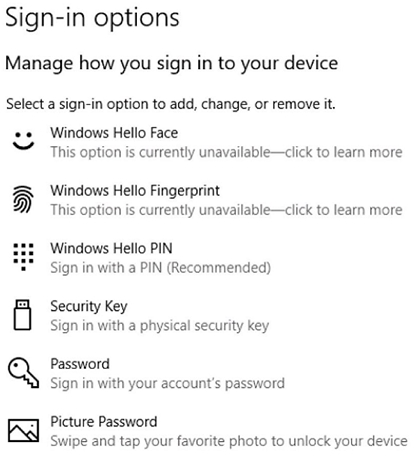Click the 'Manage how you sign in' subheading
419x461 pixels.
pyautogui.click(x=172, y=64)
